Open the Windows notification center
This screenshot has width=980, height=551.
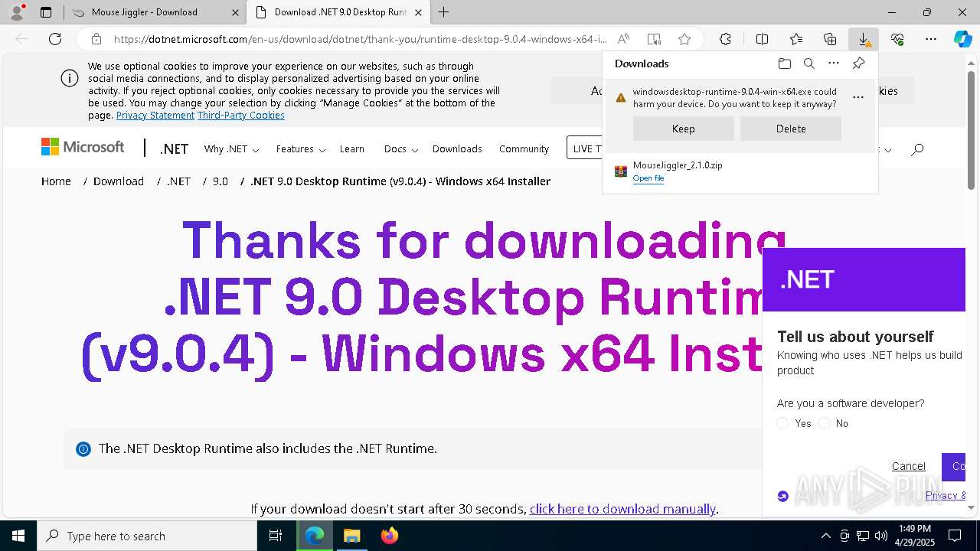955,536
